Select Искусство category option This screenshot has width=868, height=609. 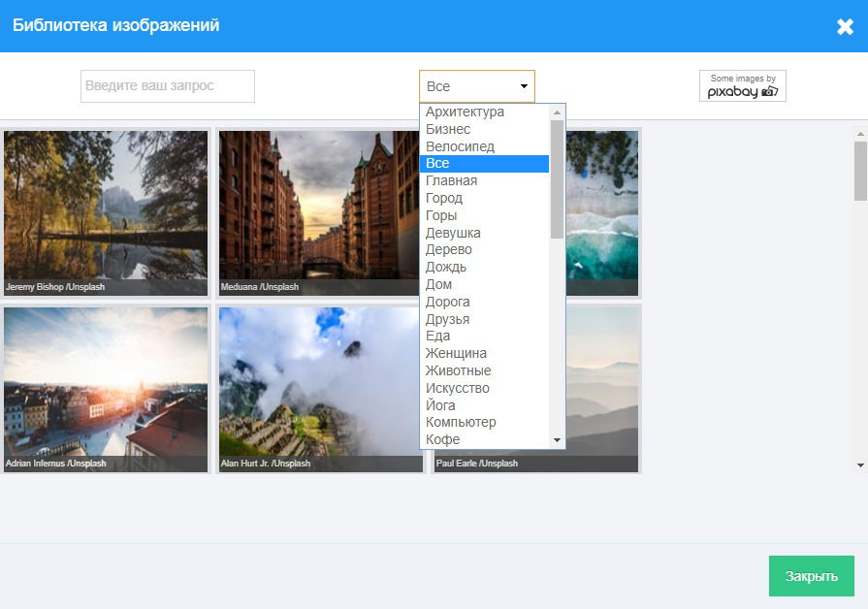[x=484, y=388]
